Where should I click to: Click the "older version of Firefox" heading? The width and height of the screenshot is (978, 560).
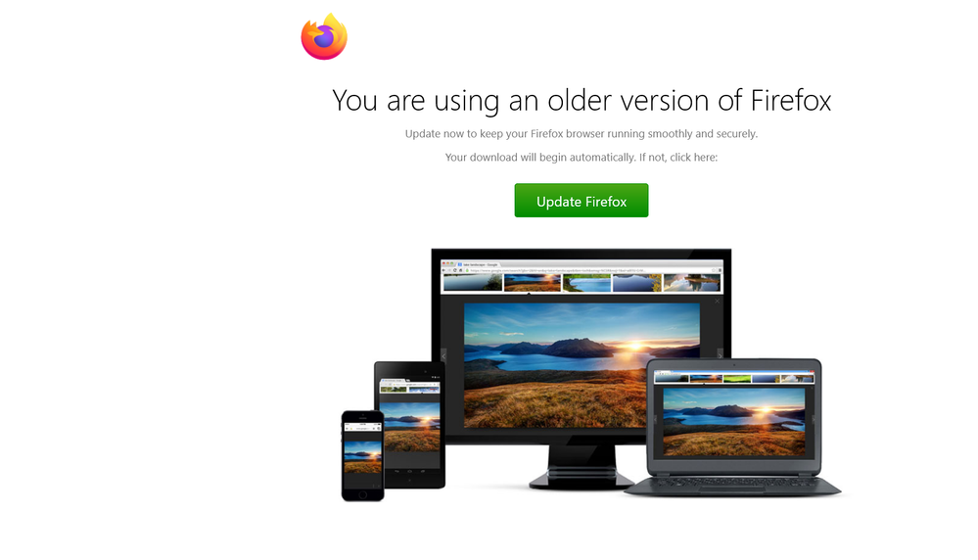[689, 101]
